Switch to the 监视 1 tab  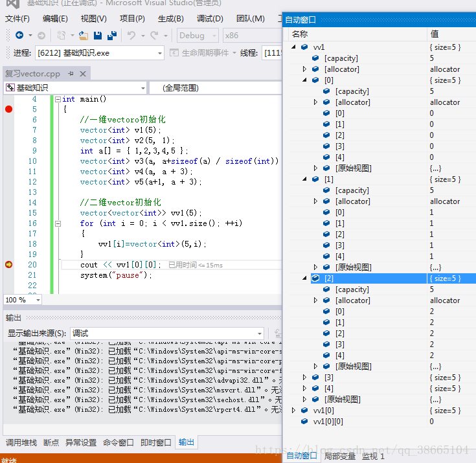click(373, 456)
